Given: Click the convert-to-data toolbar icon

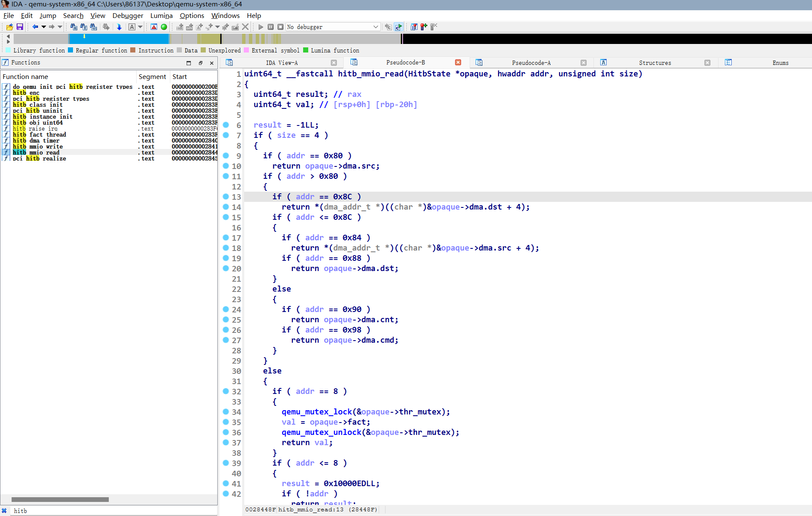Looking at the screenshot, I should 190,27.
